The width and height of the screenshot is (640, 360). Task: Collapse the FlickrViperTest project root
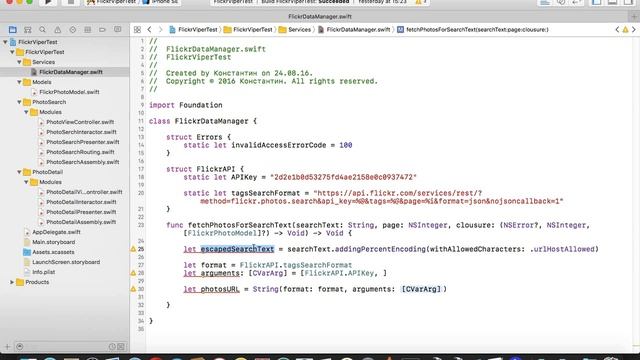(5, 42)
